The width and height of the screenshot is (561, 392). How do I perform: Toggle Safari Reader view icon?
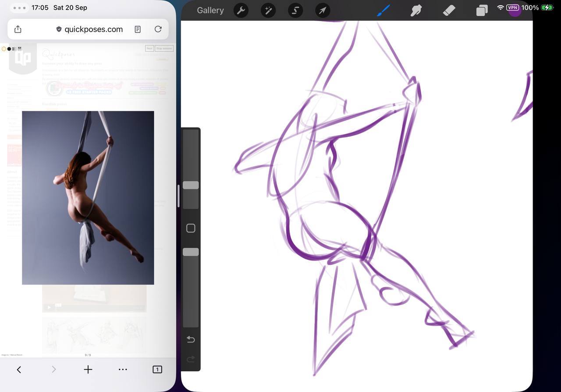(138, 29)
